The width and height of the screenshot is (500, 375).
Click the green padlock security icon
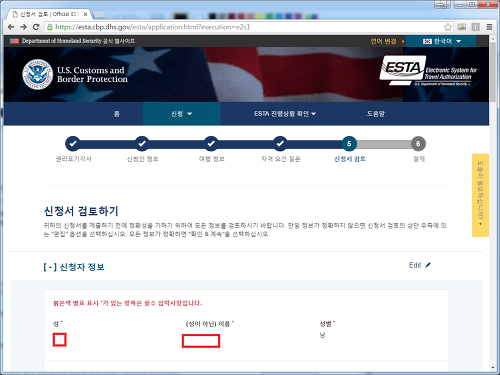pos(50,27)
